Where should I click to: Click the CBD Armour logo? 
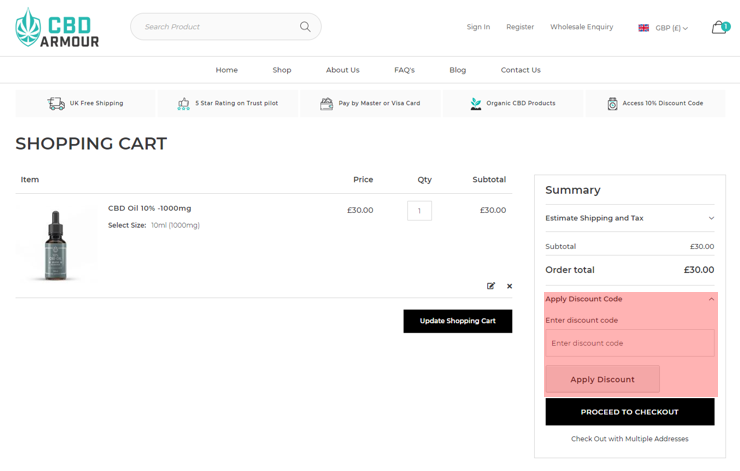[x=57, y=27]
